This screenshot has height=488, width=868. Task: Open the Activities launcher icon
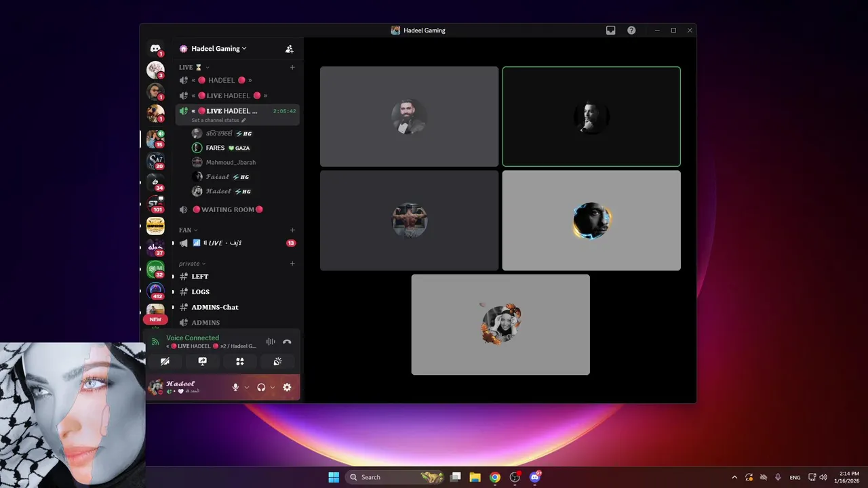click(239, 362)
